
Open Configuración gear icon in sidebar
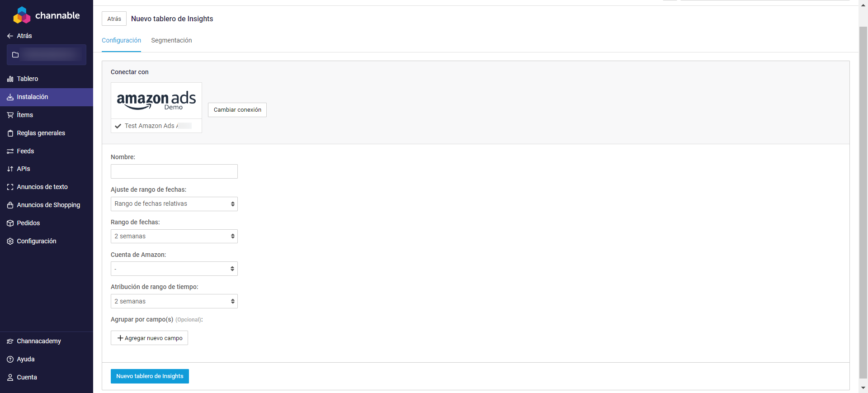tap(10, 241)
